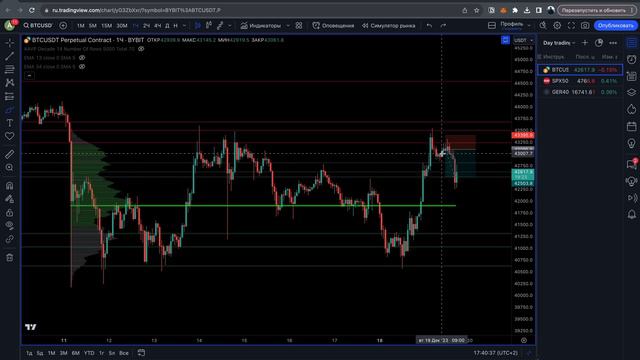Take a chart snapshot with camera icon

(585, 25)
